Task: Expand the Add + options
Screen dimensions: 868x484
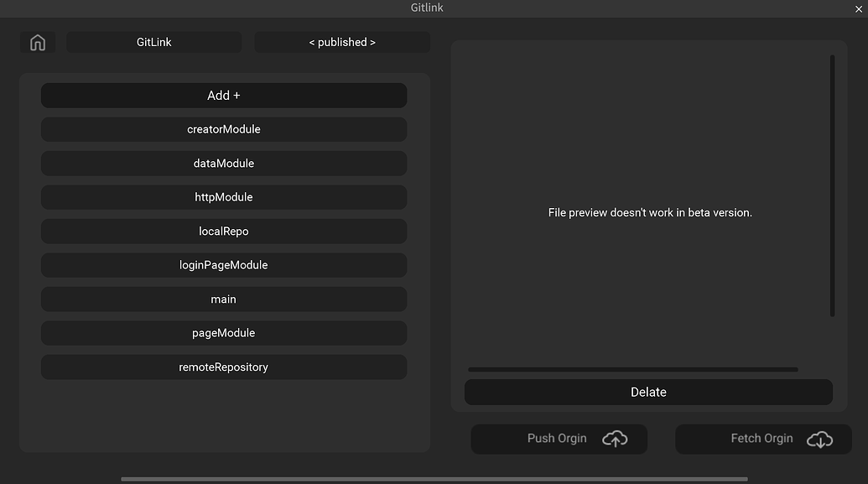Action: click(x=223, y=95)
